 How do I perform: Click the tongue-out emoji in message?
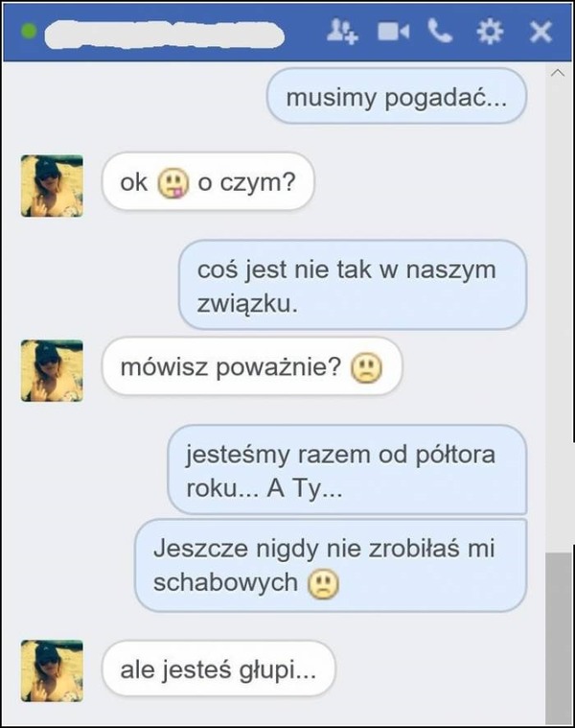(173, 183)
